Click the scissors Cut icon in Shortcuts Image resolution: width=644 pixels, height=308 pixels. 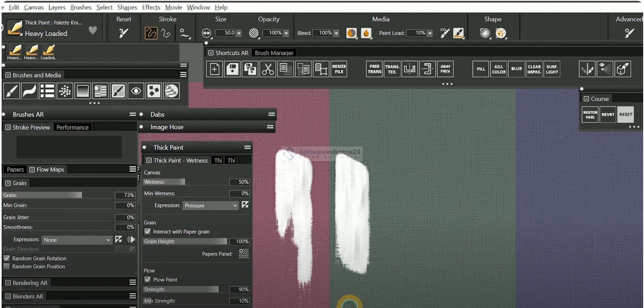(268, 69)
